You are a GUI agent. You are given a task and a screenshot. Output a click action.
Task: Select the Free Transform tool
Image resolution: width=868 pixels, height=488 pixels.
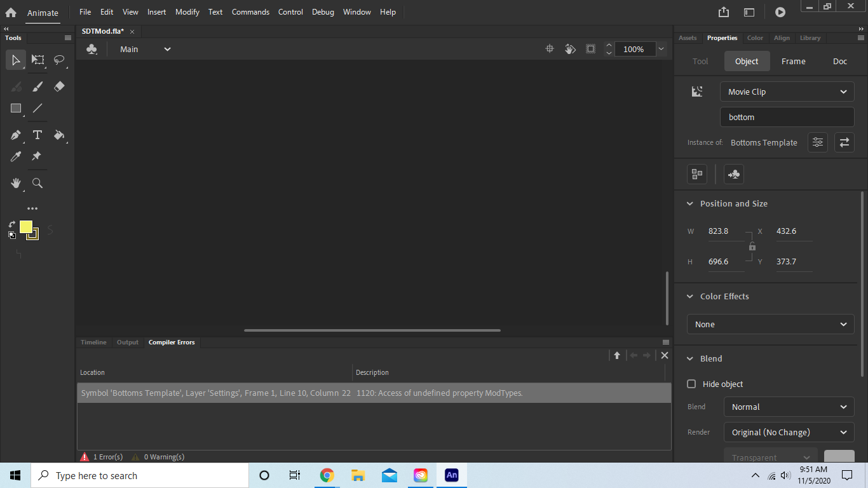(x=37, y=60)
